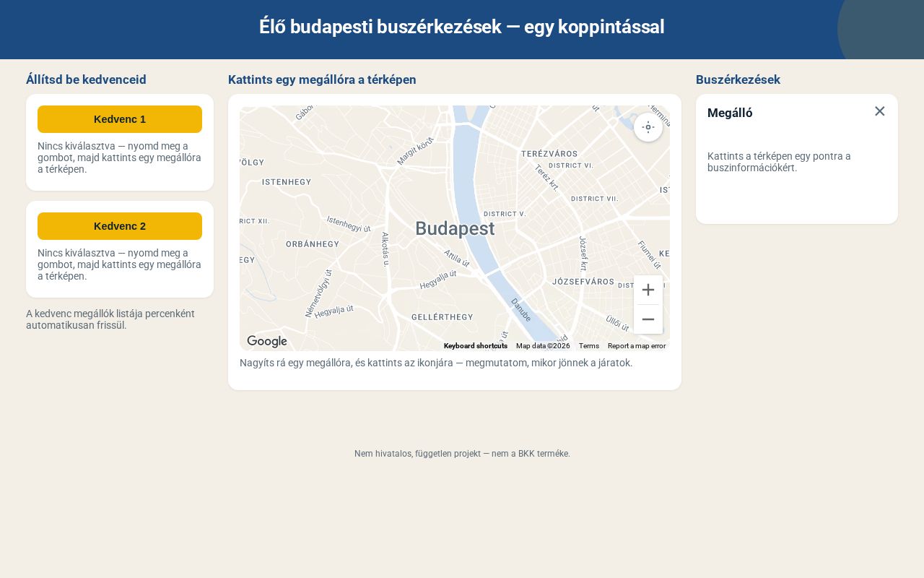Image resolution: width=924 pixels, height=578 pixels.
Task: Click the Orbánhegy area on map
Action: pos(313,244)
